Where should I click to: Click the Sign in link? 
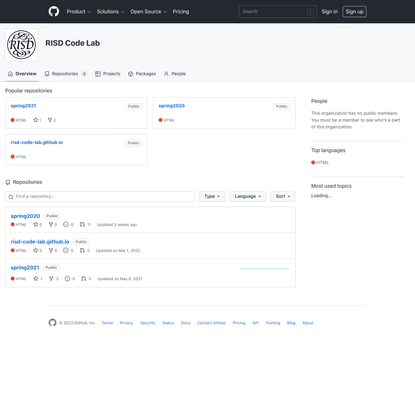point(329,11)
